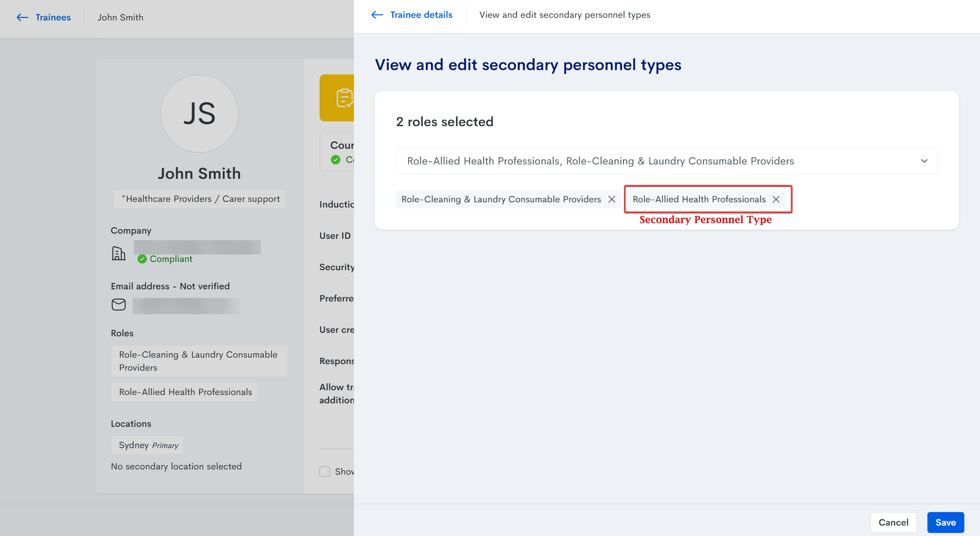Open the secondary personnel types combo box
The image size is (980, 536).
click(x=652, y=161)
